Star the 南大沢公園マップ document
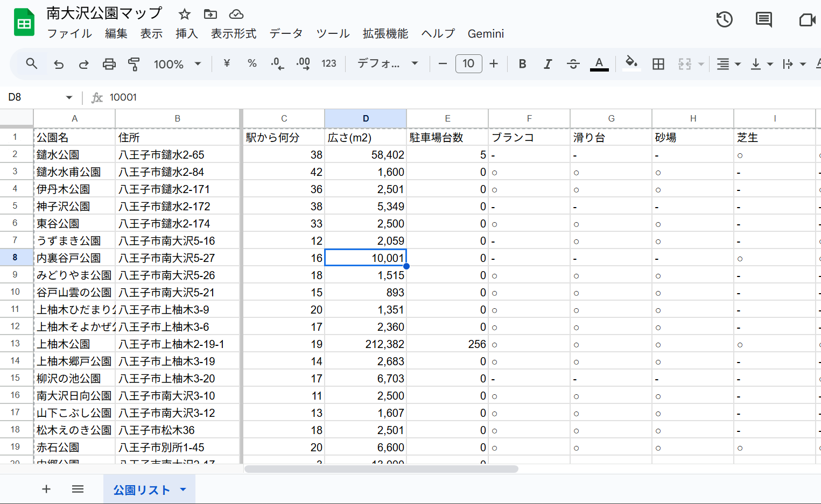The height and width of the screenshot is (504, 821). point(185,14)
